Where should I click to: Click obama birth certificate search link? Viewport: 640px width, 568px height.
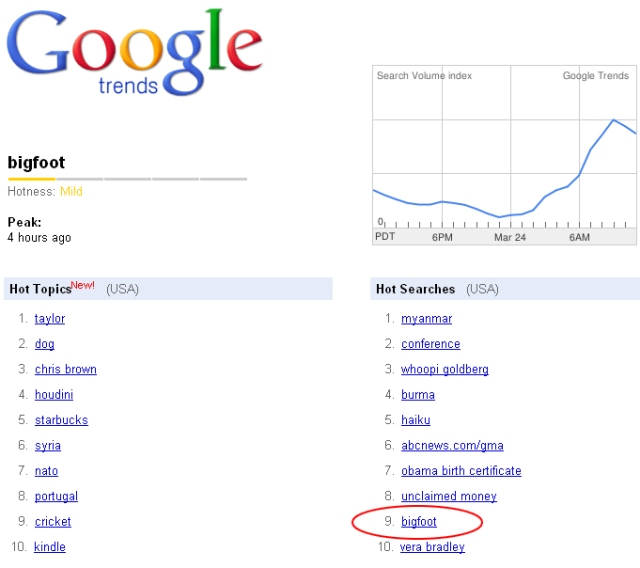(x=461, y=471)
